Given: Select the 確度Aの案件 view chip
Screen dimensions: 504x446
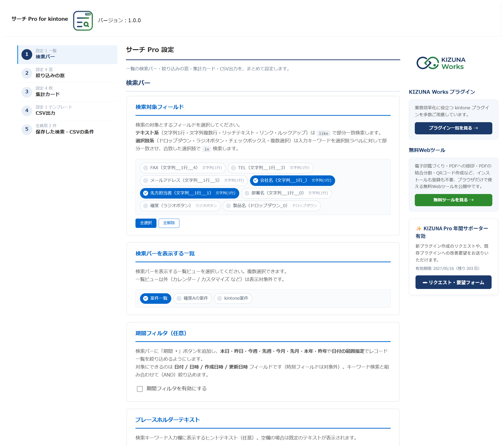Looking at the screenshot, I should (x=192, y=299).
